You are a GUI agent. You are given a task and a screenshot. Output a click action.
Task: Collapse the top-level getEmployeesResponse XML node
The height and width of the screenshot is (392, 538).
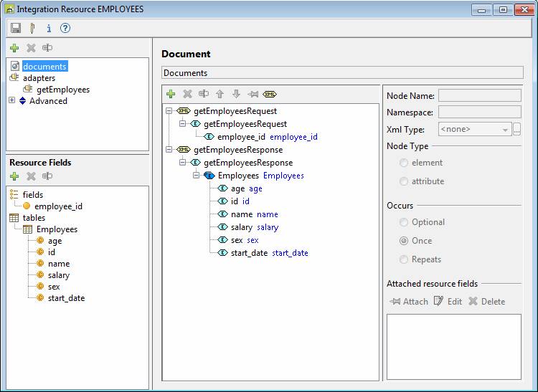click(169, 150)
